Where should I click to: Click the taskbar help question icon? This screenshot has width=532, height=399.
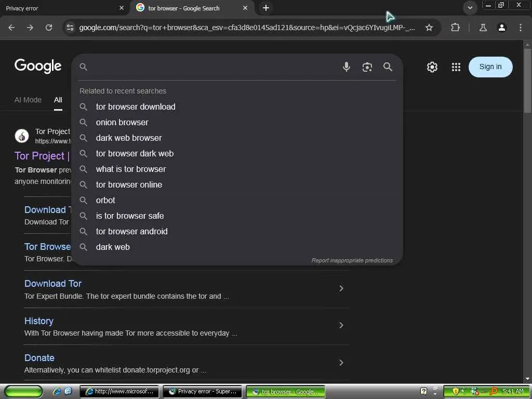pos(424,392)
